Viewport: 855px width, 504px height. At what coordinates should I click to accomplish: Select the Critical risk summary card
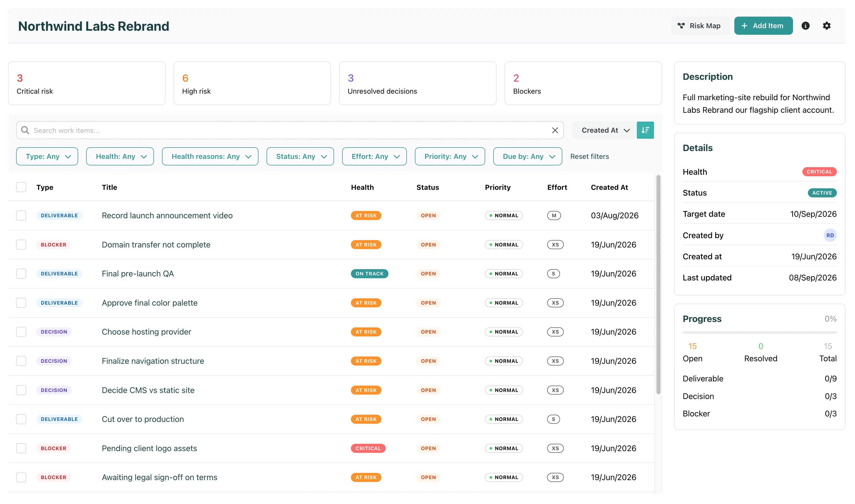tap(87, 83)
